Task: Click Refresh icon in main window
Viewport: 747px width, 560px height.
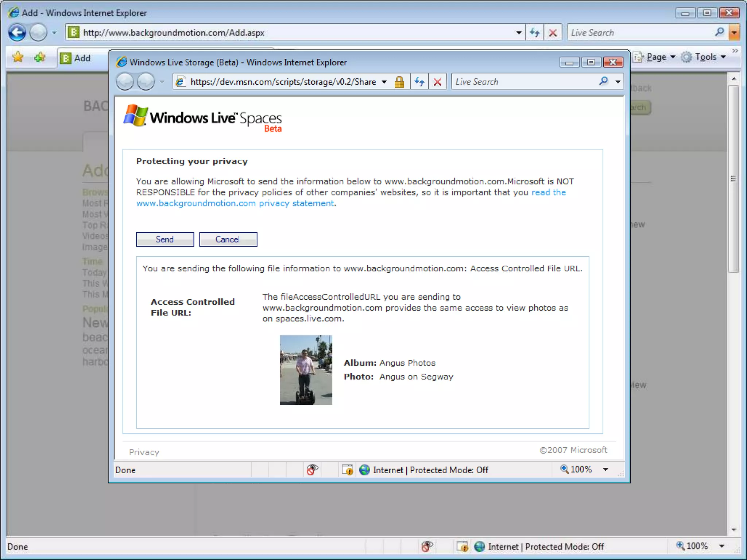Action: click(x=535, y=33)
